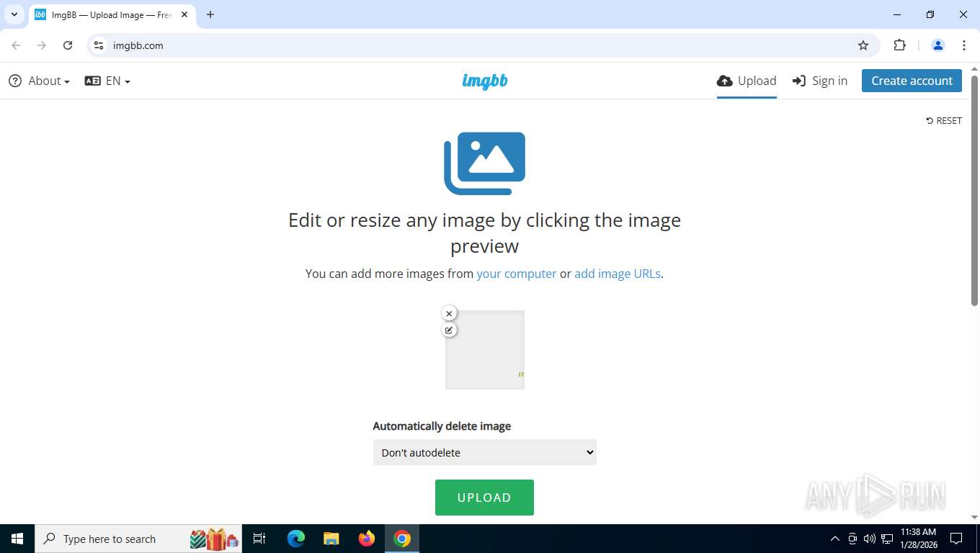Click the Type here to search box
Viewport: 980px width, 553px height.
[x=138, y=539]
